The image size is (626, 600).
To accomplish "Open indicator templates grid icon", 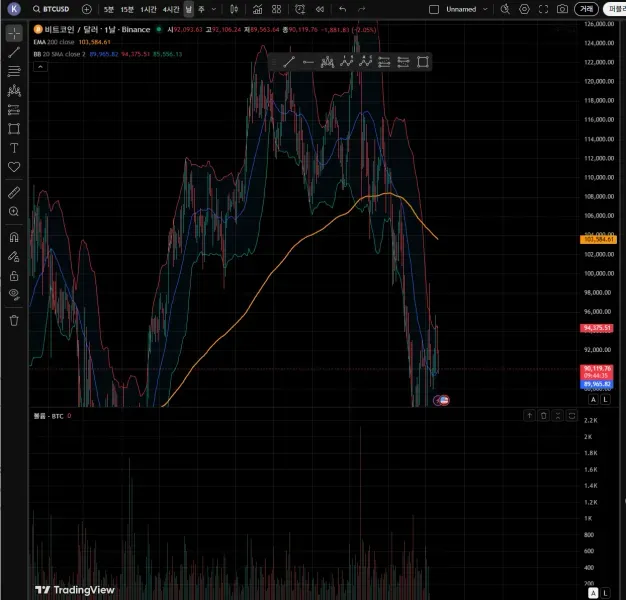I will click(x=276, y=9).
